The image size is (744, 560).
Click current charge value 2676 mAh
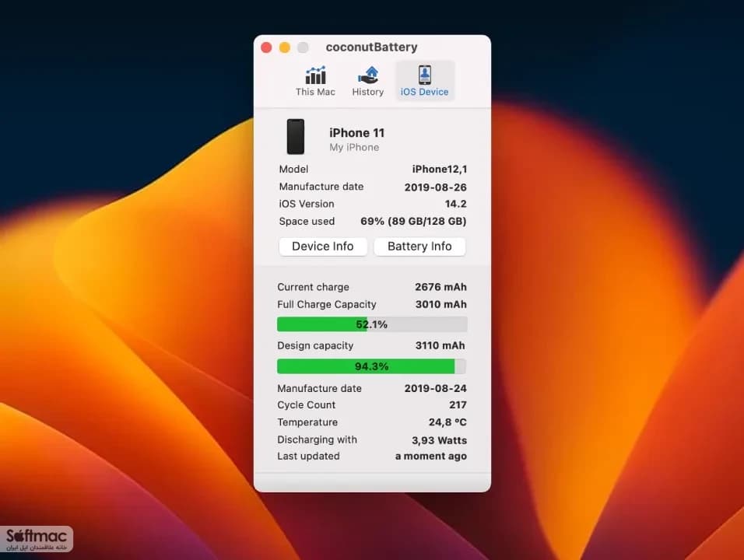(x=440, y=287)
